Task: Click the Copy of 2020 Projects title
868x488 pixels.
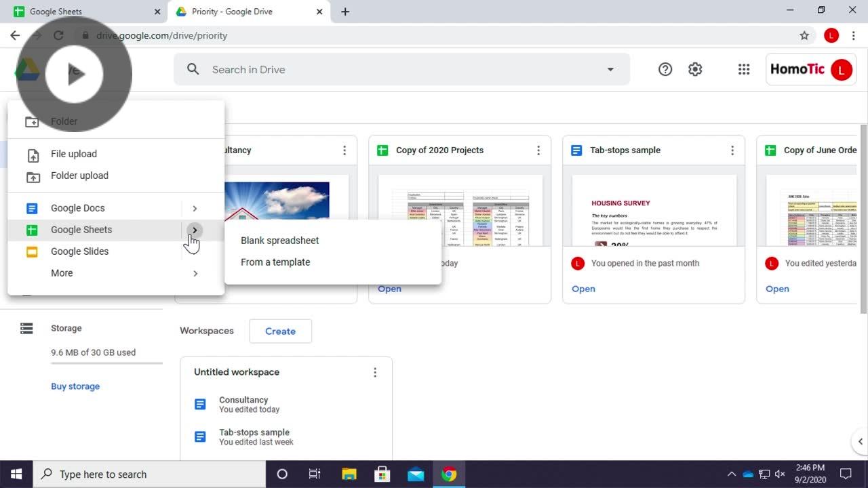Action: [x=439, y=150]
